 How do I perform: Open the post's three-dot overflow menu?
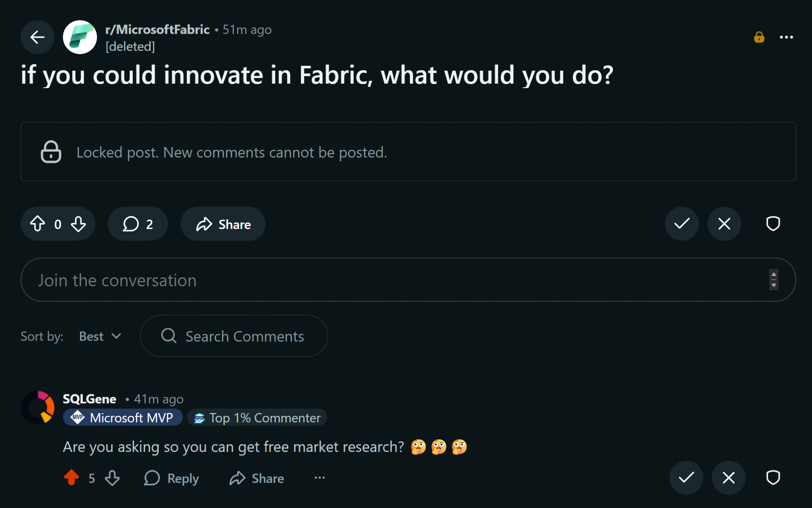coord(786,37)
